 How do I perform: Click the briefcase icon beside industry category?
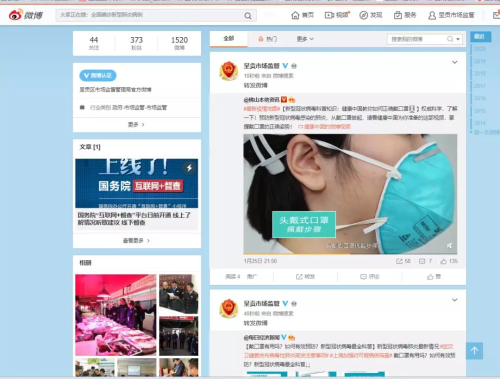pos(82,107)
